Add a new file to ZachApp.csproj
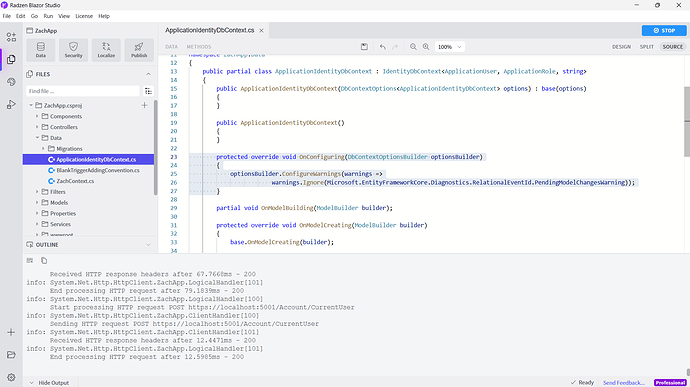The image size is (690, 387). pos(144,105)
